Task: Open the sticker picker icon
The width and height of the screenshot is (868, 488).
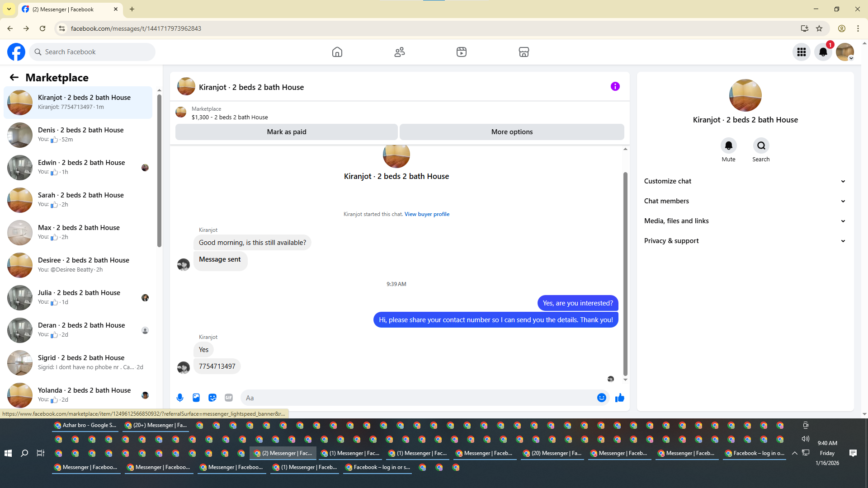Action: (212, 398)
